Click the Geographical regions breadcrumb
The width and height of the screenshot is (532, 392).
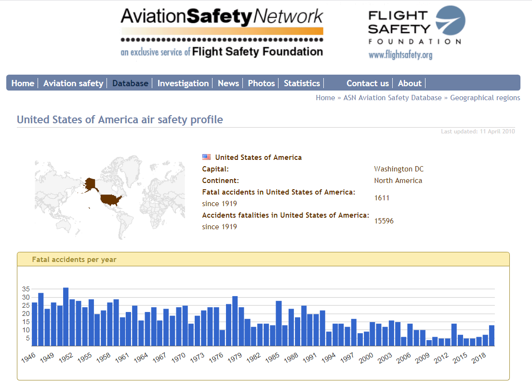click(485, 98)
